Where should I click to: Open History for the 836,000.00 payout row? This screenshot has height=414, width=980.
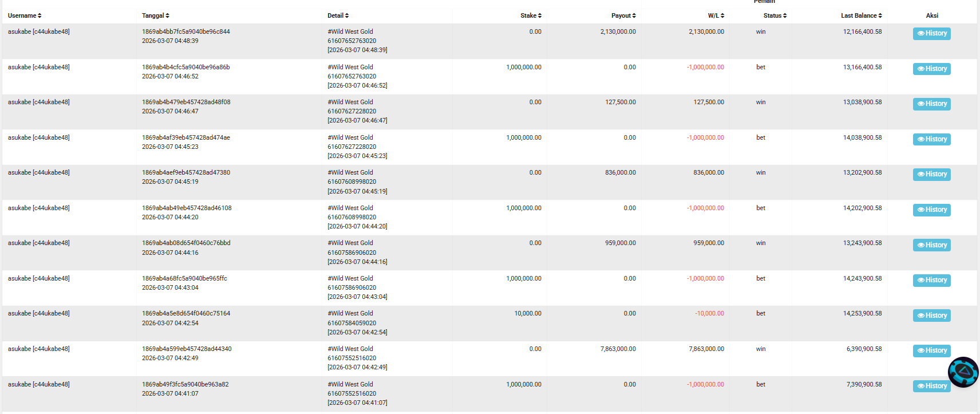(x=931, y=175)
